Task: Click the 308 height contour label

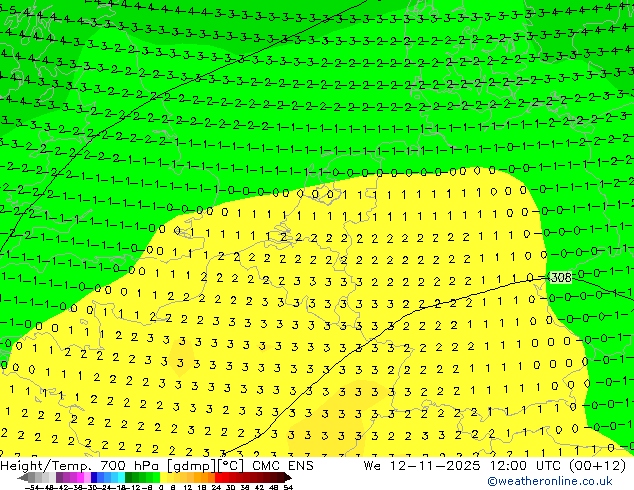Action: coord(561,277)
